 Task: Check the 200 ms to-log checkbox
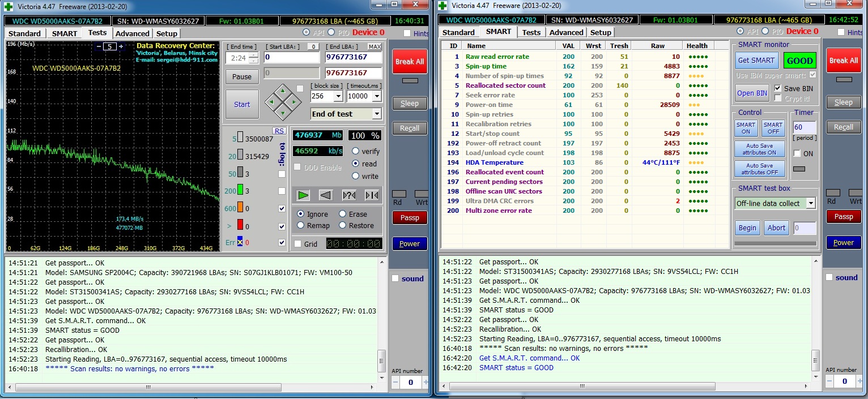point(282,191)
